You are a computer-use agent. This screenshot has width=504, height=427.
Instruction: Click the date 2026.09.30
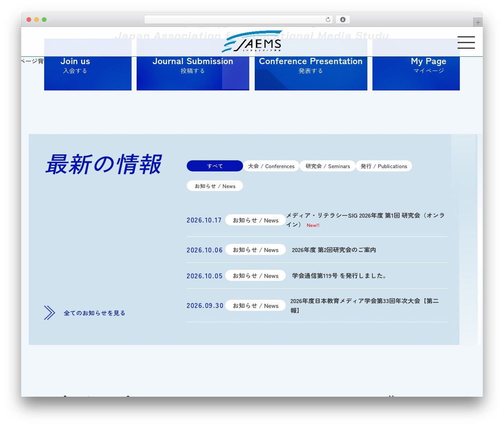[205, 306]
